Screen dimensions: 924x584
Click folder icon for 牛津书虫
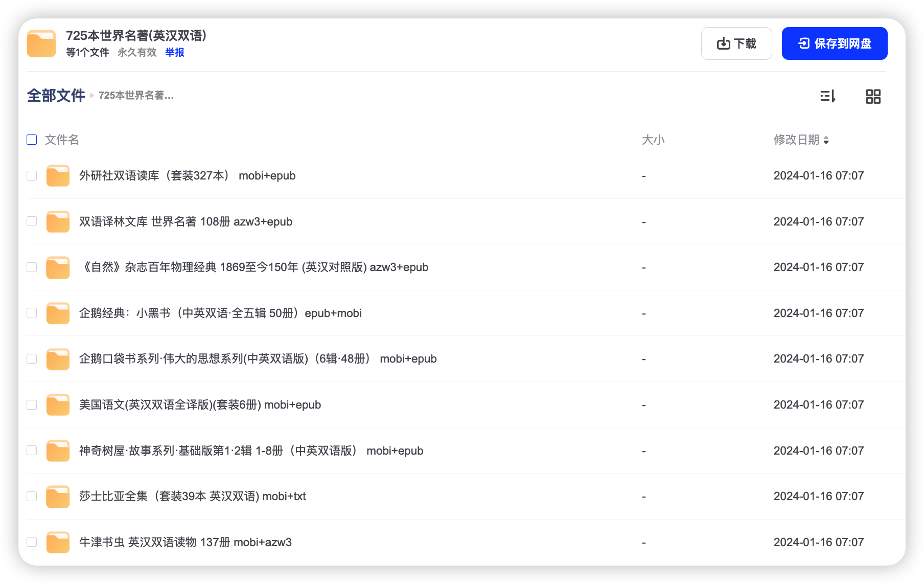tap(58, 542)
